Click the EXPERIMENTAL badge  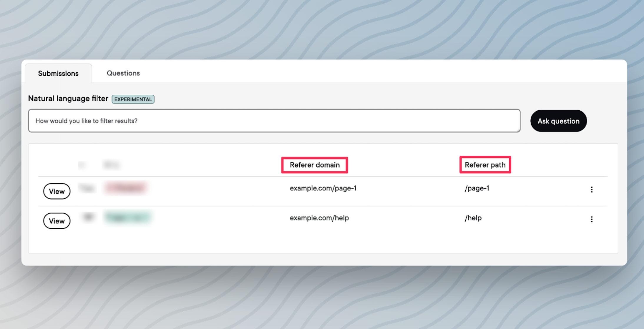click(133, 99)
